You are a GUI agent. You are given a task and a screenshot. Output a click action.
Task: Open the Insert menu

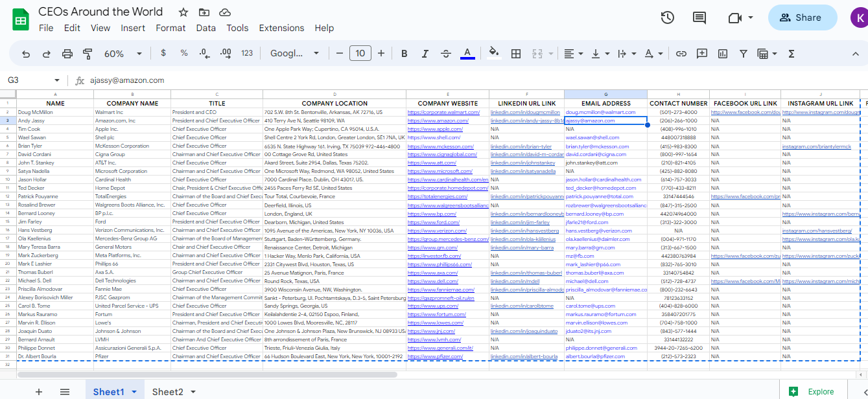[133, 28]
